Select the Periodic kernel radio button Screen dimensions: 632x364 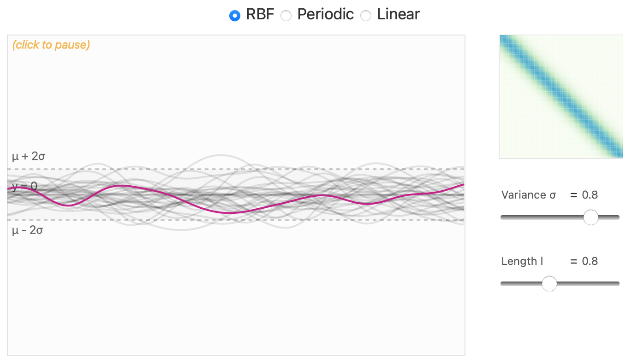tap(286, 16)
